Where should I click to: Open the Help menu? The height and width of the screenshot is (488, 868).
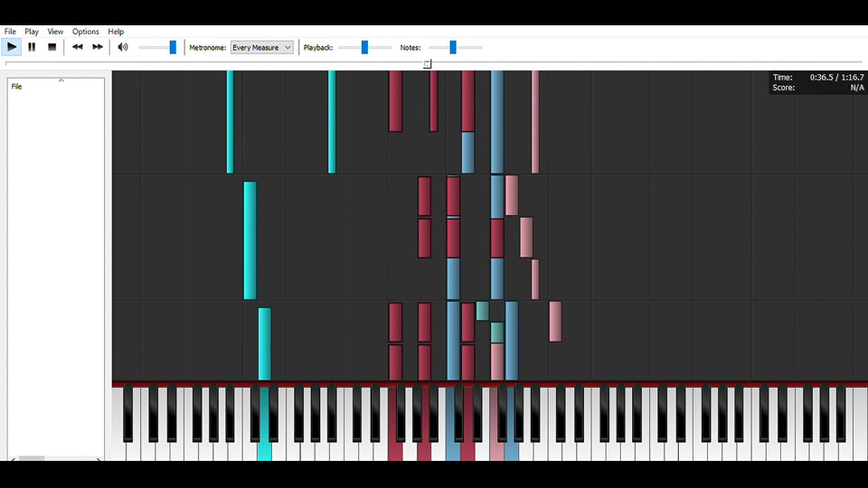[116, 32]
